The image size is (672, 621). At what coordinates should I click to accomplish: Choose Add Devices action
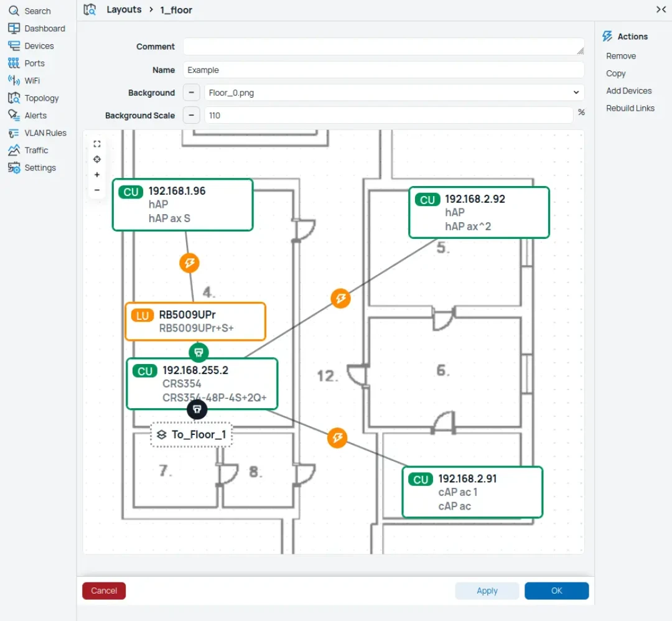point(628,91)
